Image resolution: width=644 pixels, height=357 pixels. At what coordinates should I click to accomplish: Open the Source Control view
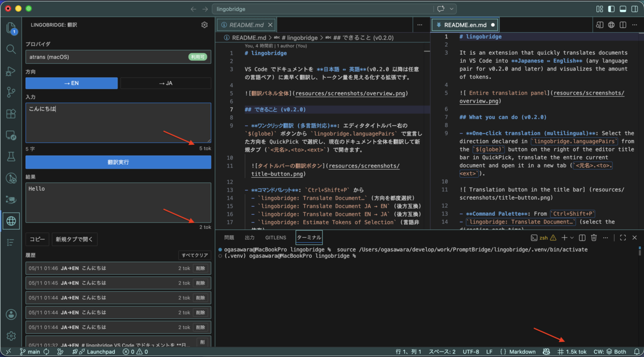click(11, 92)
